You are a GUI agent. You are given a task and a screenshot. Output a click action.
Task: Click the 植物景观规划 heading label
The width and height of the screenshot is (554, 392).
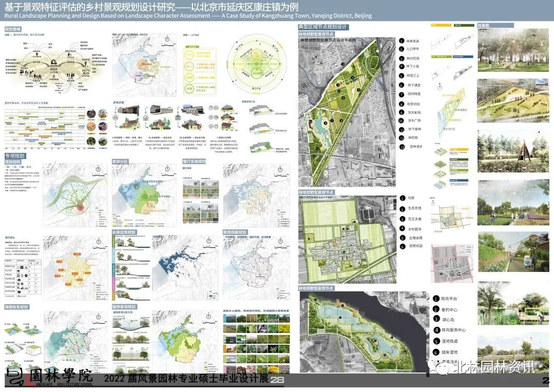coord(124,307)
